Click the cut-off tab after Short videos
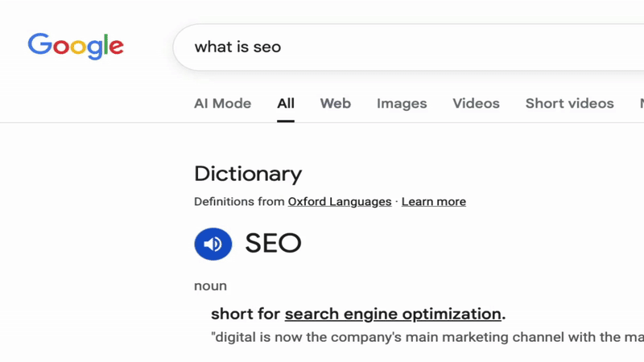The width and height of the screenshot is (644, 362). (x=641, y=104)
